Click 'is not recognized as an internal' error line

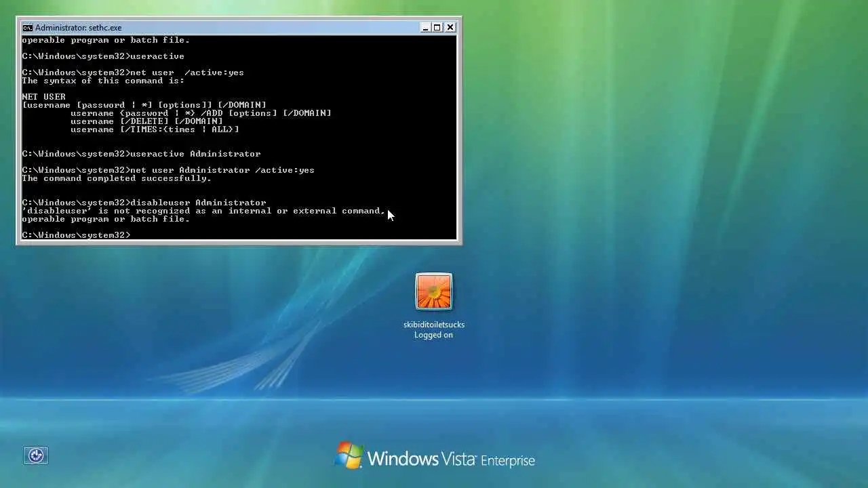203,211
